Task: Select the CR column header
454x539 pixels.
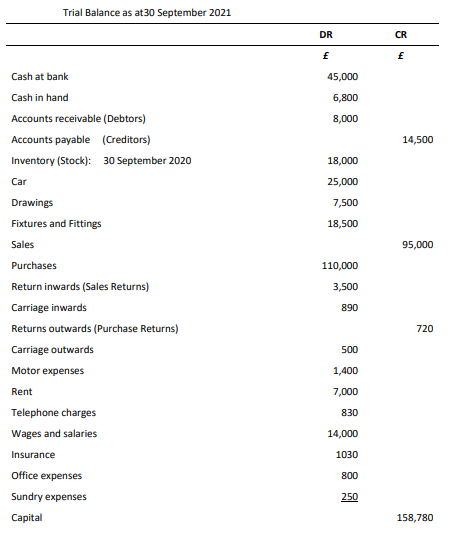Action: [x=401, y=35]
